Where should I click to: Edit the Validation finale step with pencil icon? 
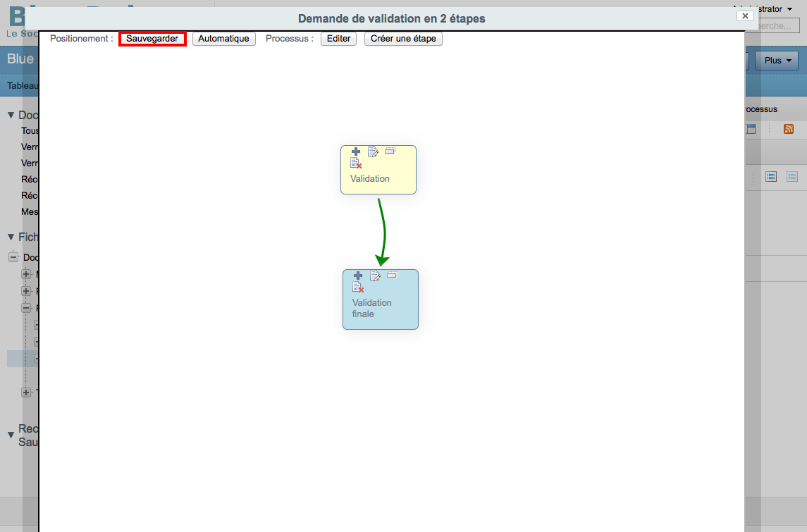point(375,276)
